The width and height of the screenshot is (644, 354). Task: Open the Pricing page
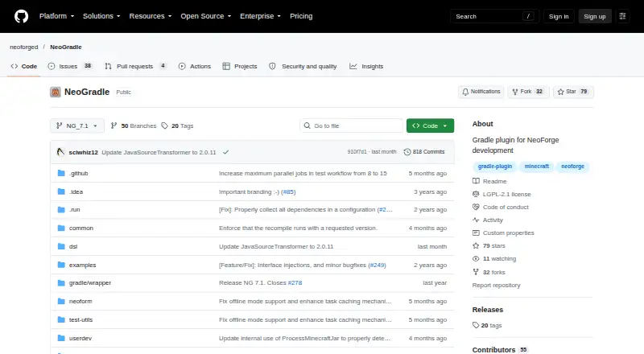click(301, 16)
